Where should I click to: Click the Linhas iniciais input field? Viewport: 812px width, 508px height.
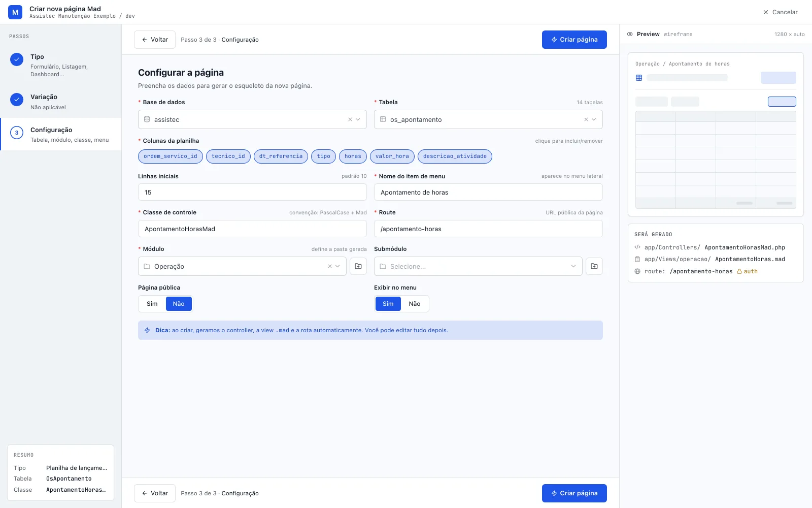[252, 193]
